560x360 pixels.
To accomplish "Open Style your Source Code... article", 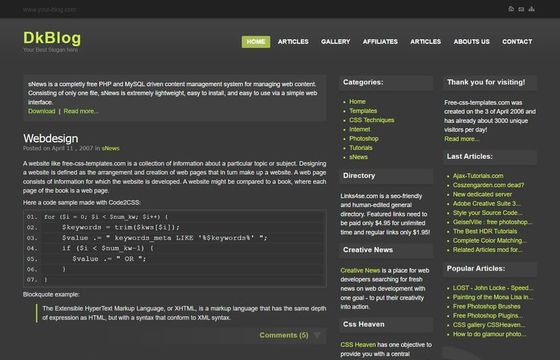I will click(488, 213).
